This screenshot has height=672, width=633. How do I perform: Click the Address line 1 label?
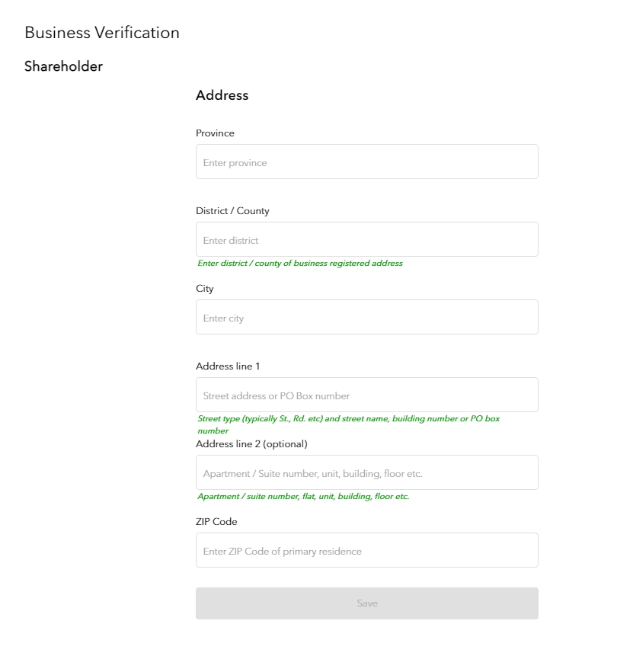(x=228, y=366)
